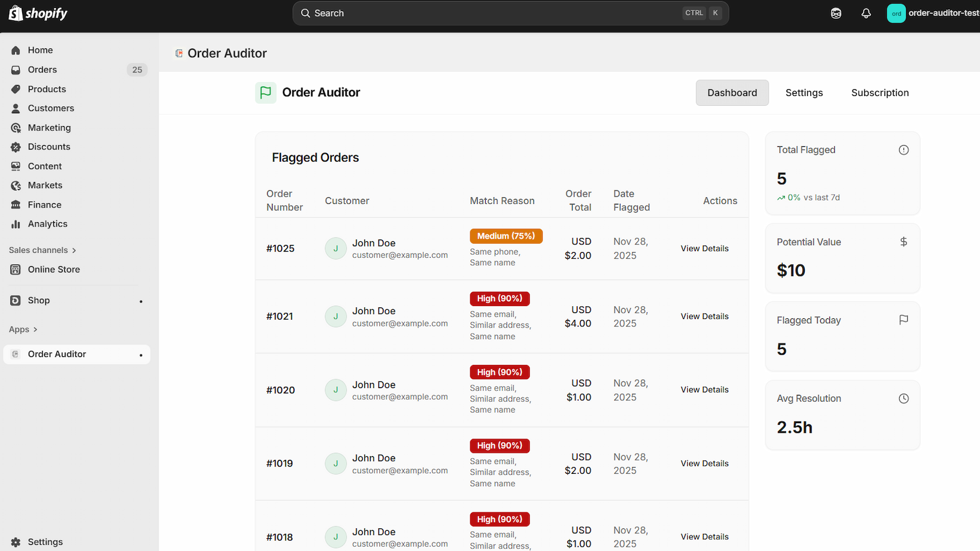
Task: Open Orders in the sidebar
Action: click(42, 70)
